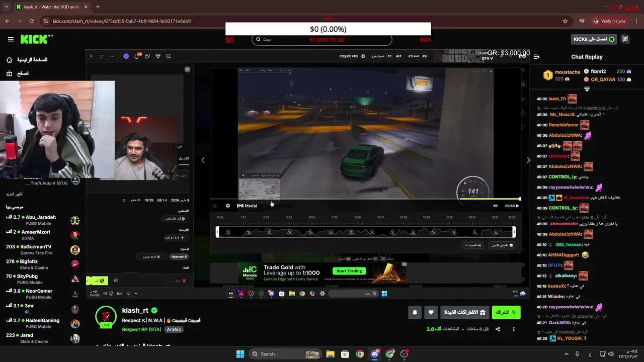Click the Arabic language tag

pyautogui.click(x=174, y=330)
